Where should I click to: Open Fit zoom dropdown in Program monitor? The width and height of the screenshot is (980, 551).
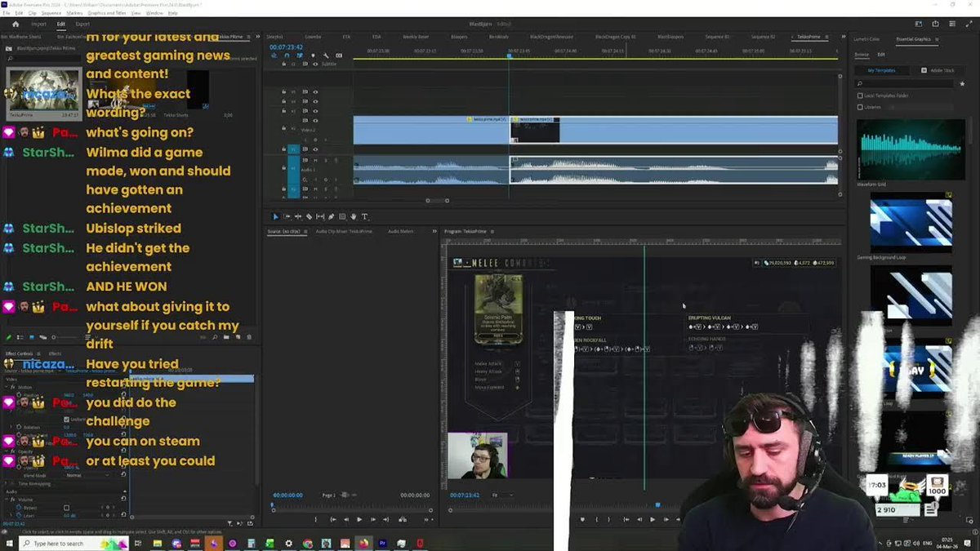tap(501, 495)
